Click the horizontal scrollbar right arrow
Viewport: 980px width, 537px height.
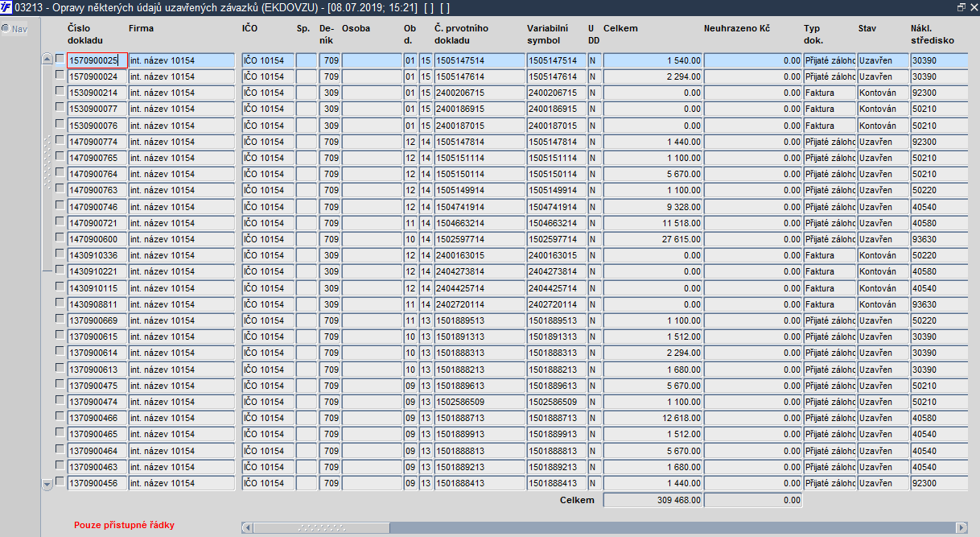point(960,528)
